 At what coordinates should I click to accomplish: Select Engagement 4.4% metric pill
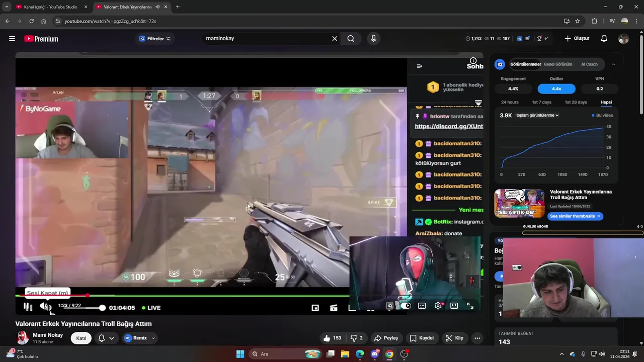(x=513, y=88)
